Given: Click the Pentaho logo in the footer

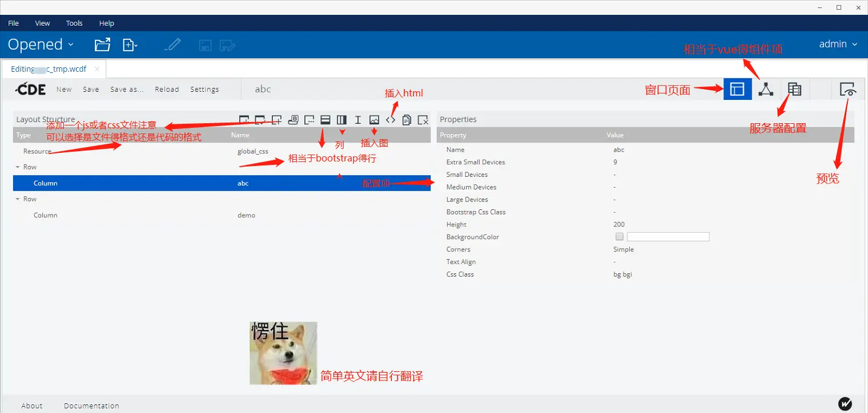Looking at the screenshot, I should pyautogui.click(x=845, y=403).
